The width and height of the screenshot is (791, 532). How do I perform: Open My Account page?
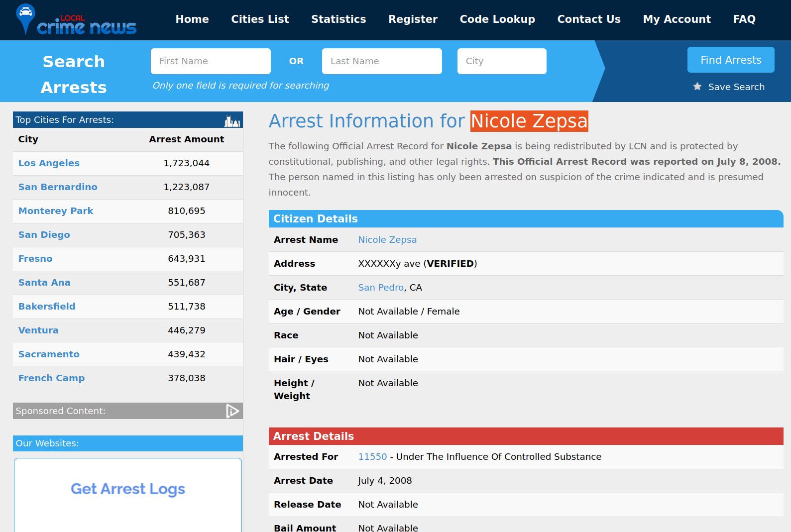(x=677, y=19)
